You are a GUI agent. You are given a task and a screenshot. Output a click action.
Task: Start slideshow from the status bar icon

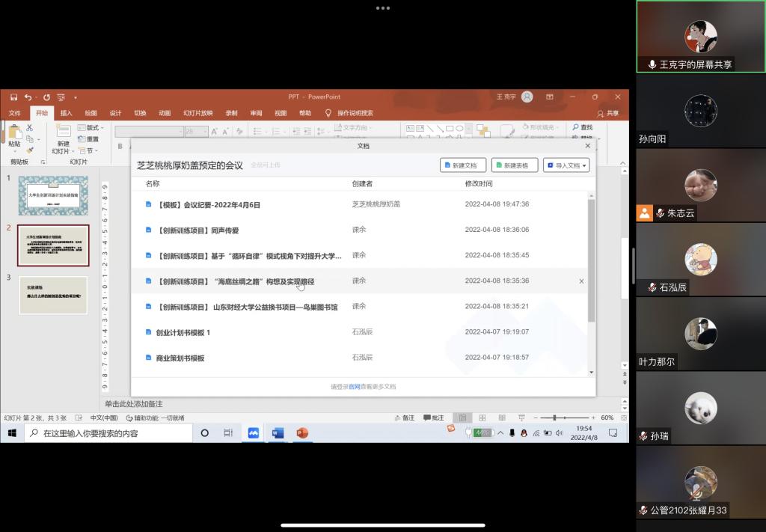point(521,418)
